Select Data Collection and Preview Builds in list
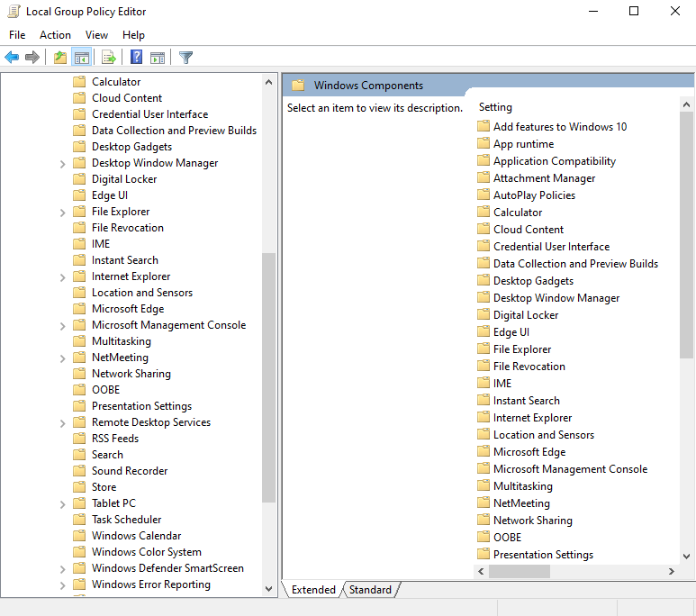 tap(575, 263)
